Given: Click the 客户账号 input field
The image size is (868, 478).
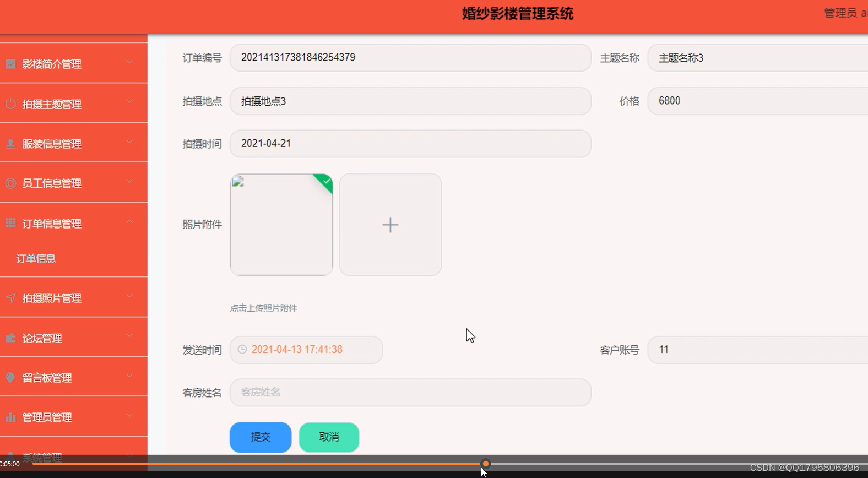Looking at the screenshot, I should (758, 350).
